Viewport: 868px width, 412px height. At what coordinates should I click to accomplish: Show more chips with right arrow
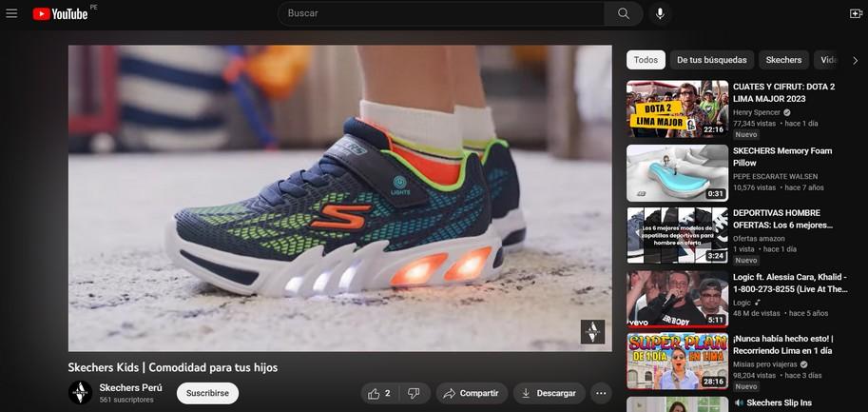click(x=856, y=60)
